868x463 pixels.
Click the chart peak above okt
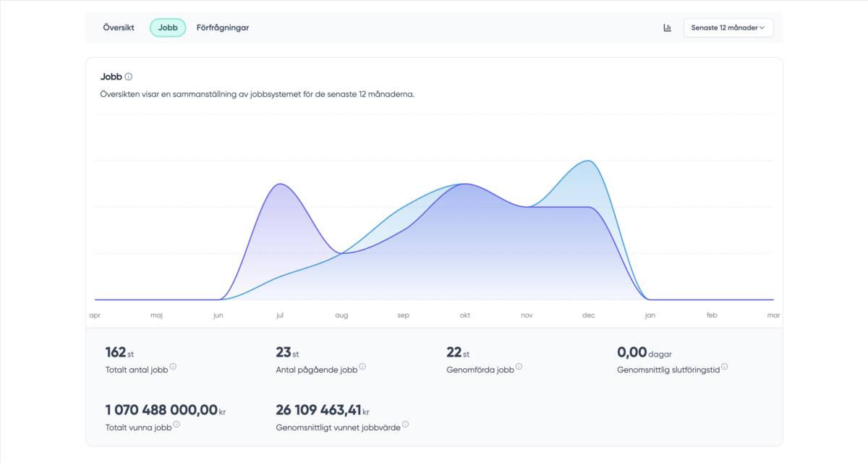tap(465, 184)
